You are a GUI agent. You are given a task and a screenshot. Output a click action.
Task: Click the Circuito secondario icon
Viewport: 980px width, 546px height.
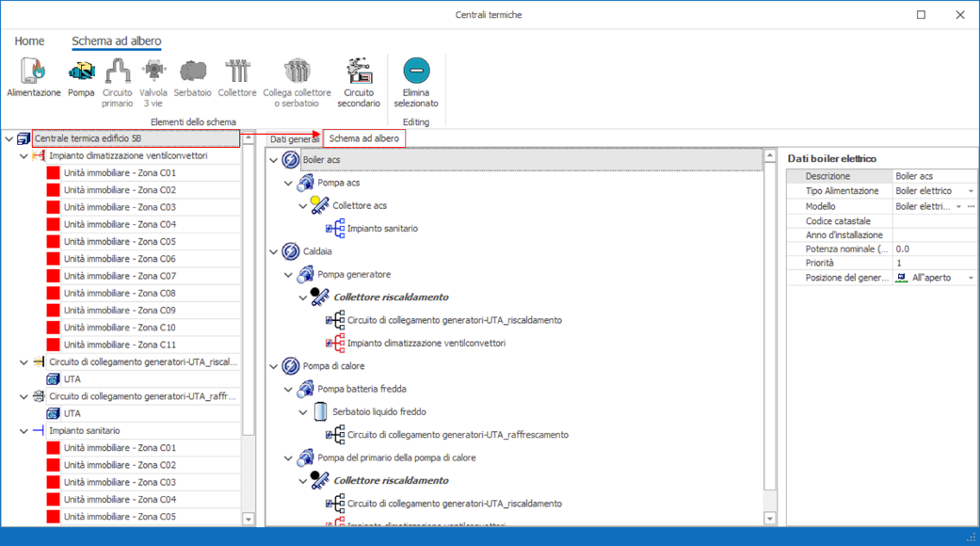[x=359, y=72]
